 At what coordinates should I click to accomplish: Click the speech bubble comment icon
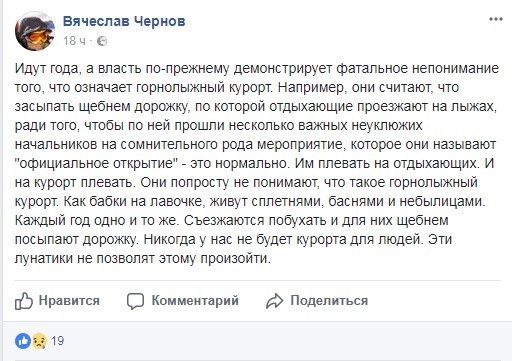135,301
